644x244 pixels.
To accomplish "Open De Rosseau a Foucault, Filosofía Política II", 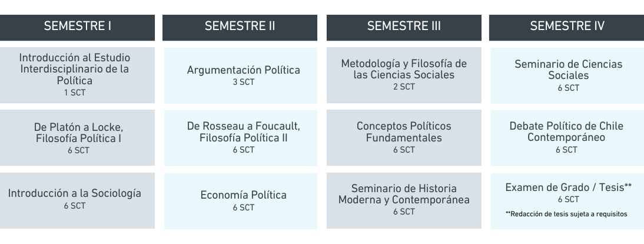I will pos(241,138).
